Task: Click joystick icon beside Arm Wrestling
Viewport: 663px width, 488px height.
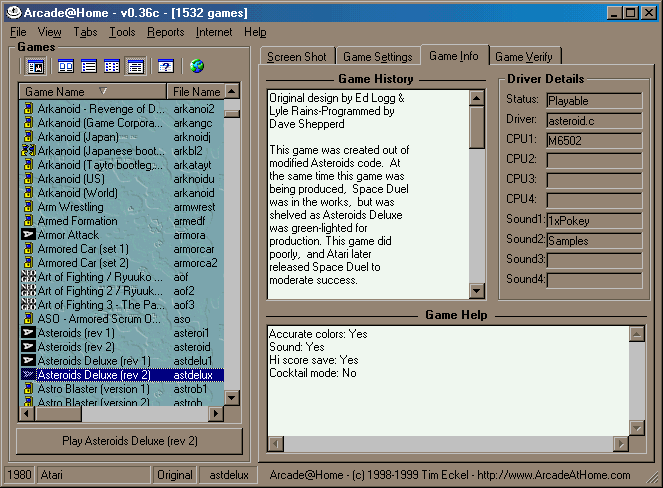Action: point(28,206)
